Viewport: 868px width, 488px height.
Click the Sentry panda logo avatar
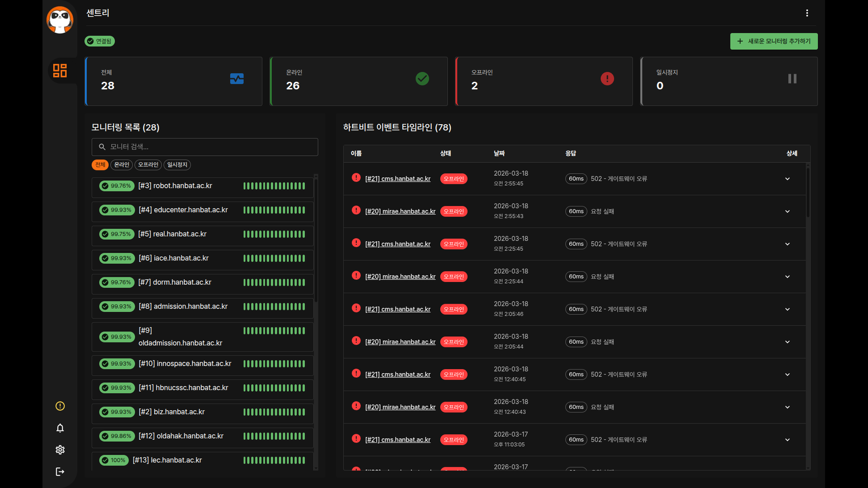point(60,20)
